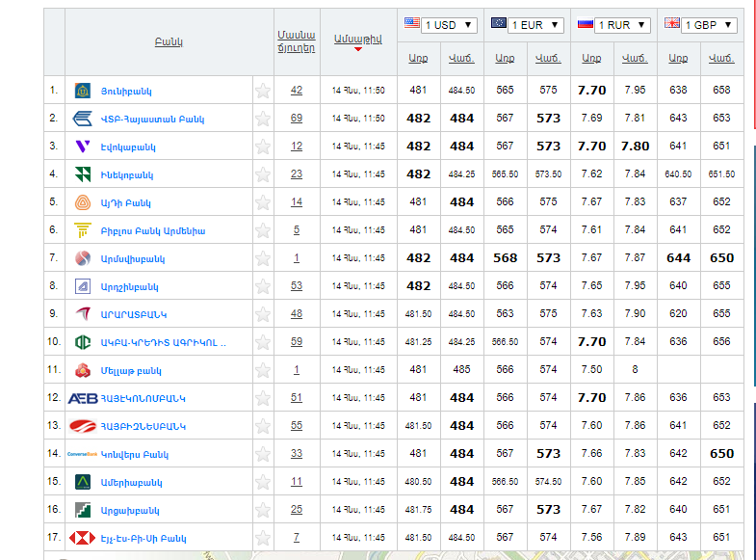Toggle favorite star for Mellat bank row 11
Image resolution: width=756 pixels, height=560 pixels.
pos(263,370)
